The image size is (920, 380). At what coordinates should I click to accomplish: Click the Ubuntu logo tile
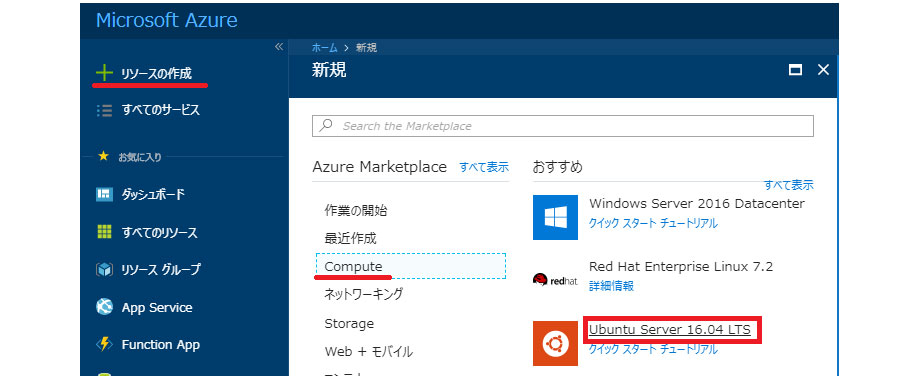555,343
